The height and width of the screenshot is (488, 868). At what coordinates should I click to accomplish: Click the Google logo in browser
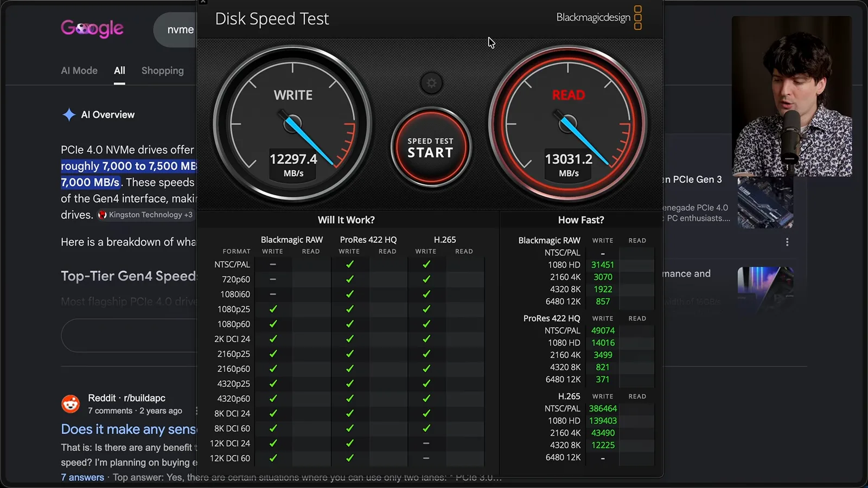tap(92, 29)
